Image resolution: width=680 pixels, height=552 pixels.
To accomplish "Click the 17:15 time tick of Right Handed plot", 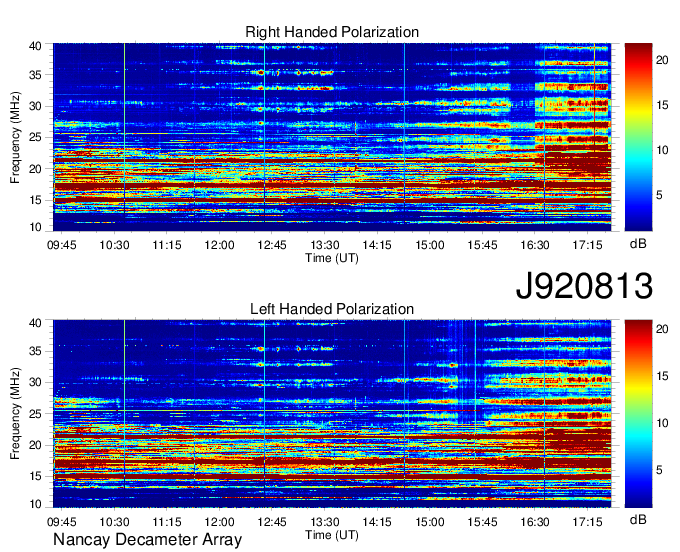I will point(587,245).
